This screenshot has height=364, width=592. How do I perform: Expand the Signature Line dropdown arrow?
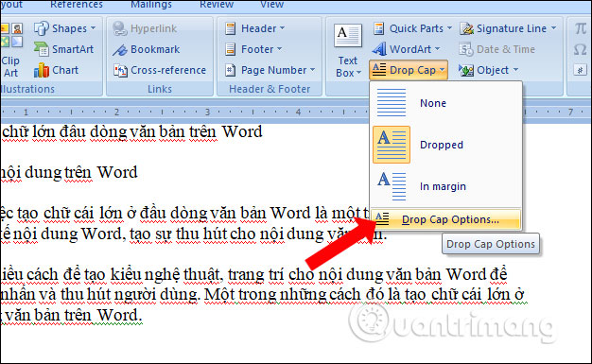click(x=553, y=28)
